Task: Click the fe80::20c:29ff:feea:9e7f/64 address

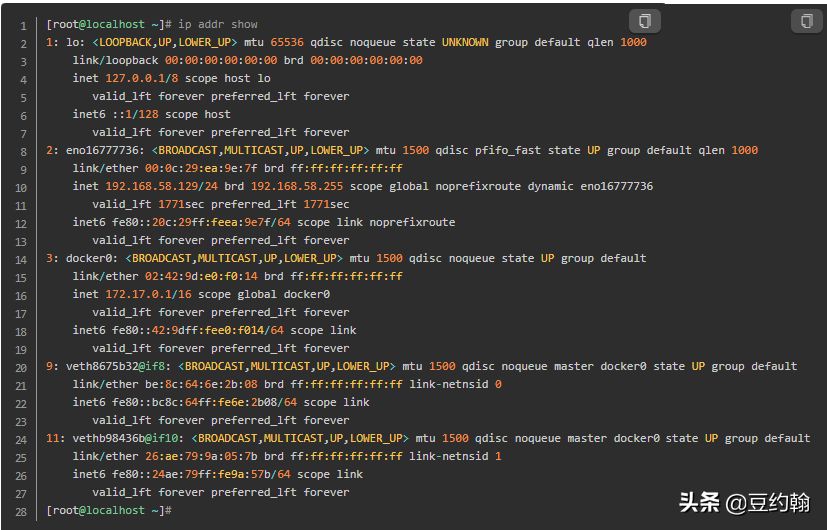Action: click(201, 223)
